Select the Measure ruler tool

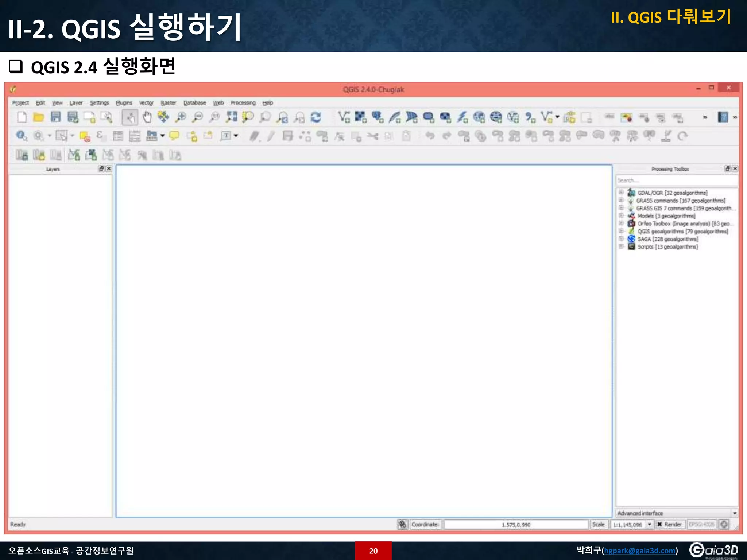[152, 136]
